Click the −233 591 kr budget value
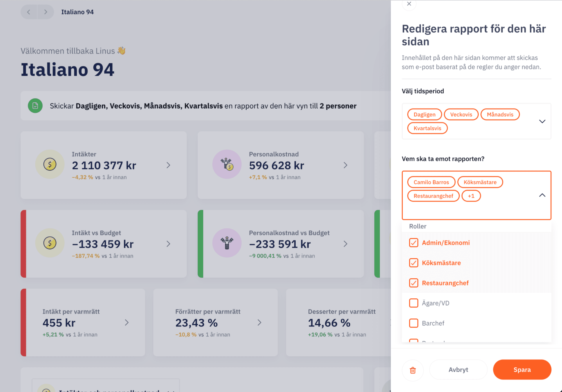Image resolution: width=562 pixels, height=392 pixels. tap(280, 244)
